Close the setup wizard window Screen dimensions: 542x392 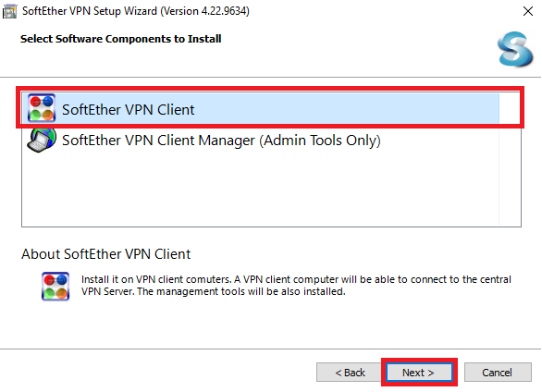tap(528, 11)
